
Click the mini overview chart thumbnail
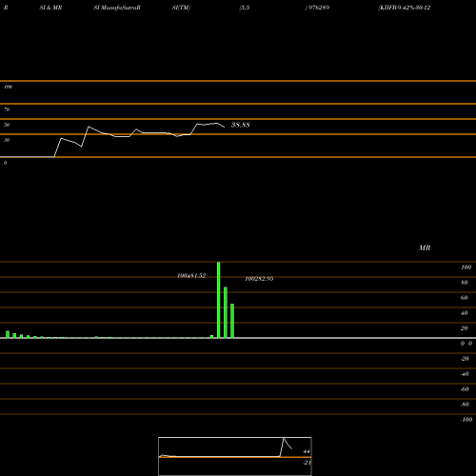coord(235,456)
